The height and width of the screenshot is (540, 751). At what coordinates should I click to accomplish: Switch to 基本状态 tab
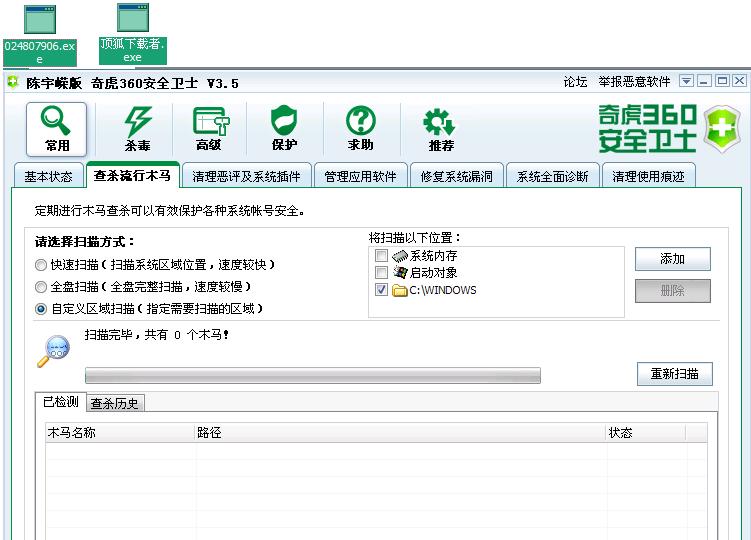48,176
